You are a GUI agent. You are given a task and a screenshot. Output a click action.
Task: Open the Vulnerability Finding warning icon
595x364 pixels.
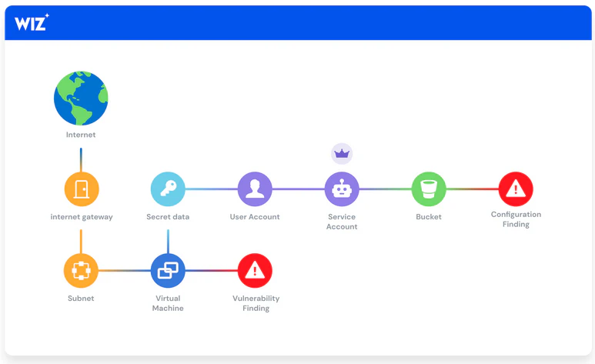click(255, 271)
